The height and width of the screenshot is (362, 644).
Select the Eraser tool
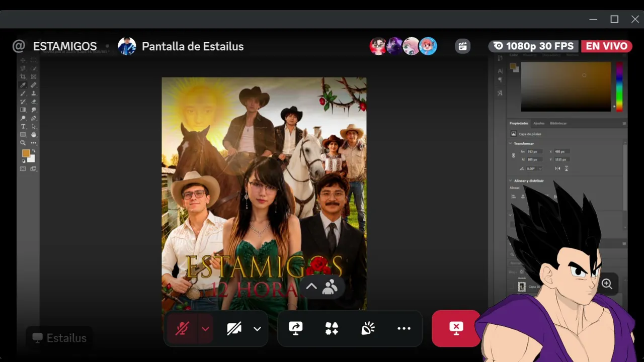34,102
